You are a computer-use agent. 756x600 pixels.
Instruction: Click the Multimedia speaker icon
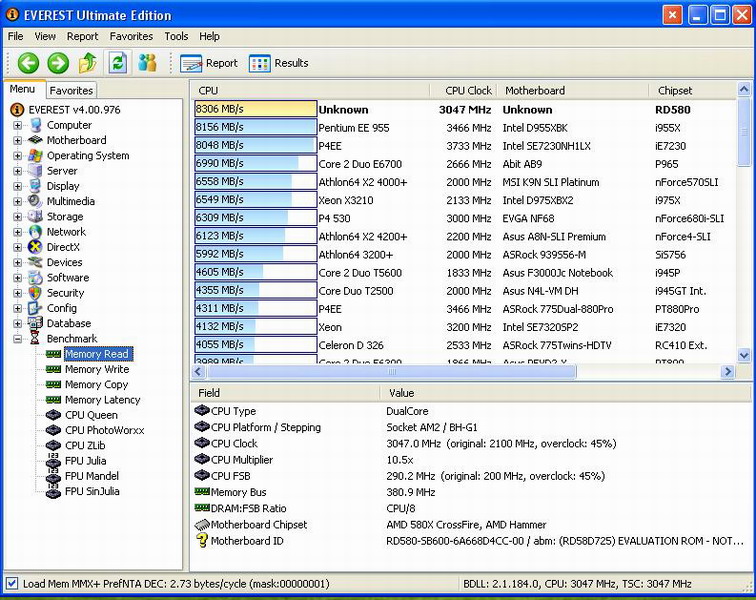[x=35, y=201]
